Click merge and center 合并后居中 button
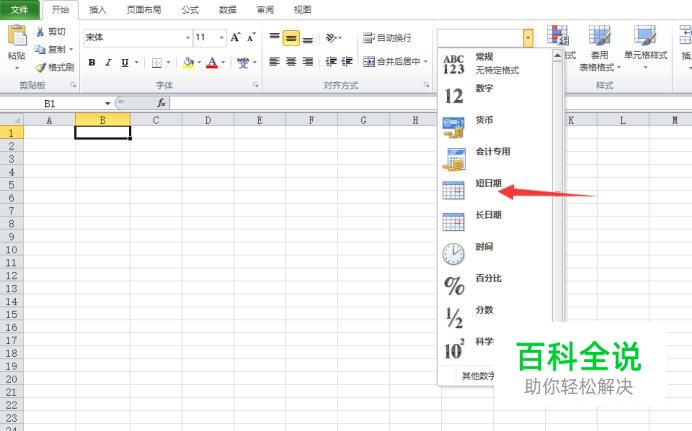This screenshot has width=692, height=431. 391,61
